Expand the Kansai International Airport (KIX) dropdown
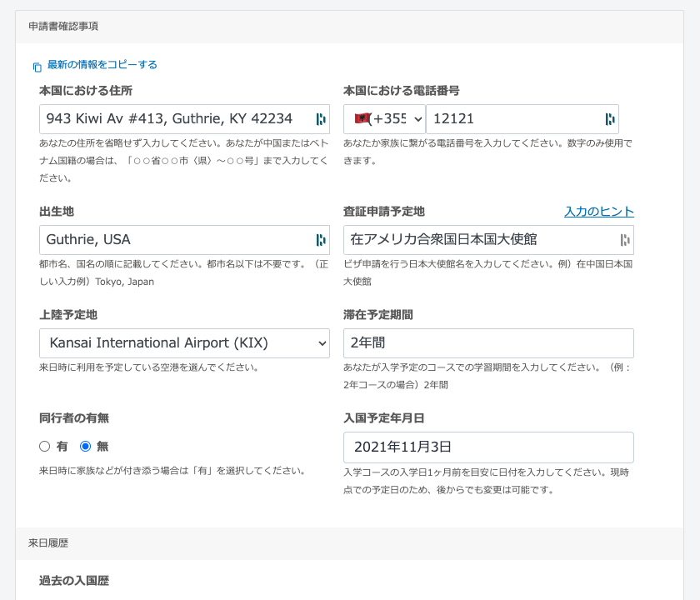 point(184,343)
